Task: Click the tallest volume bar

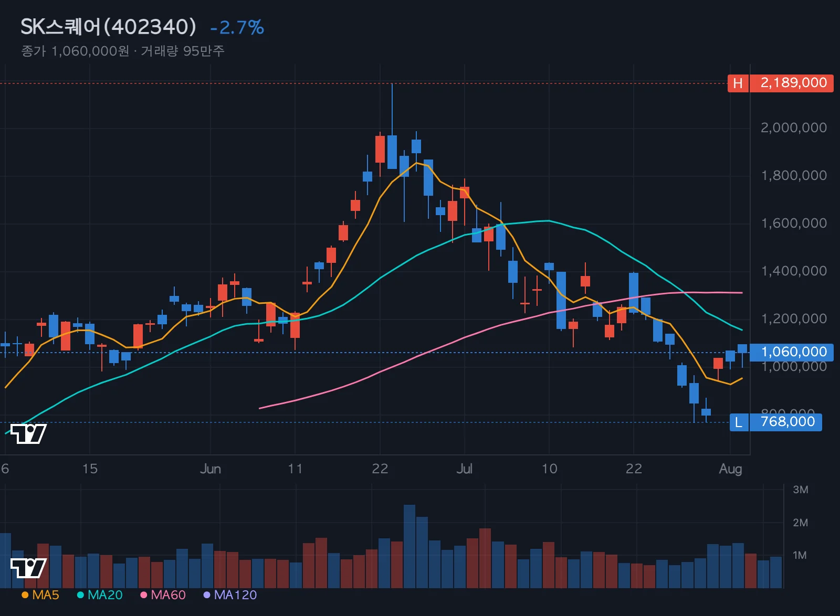Action: (x=409, y=546)
